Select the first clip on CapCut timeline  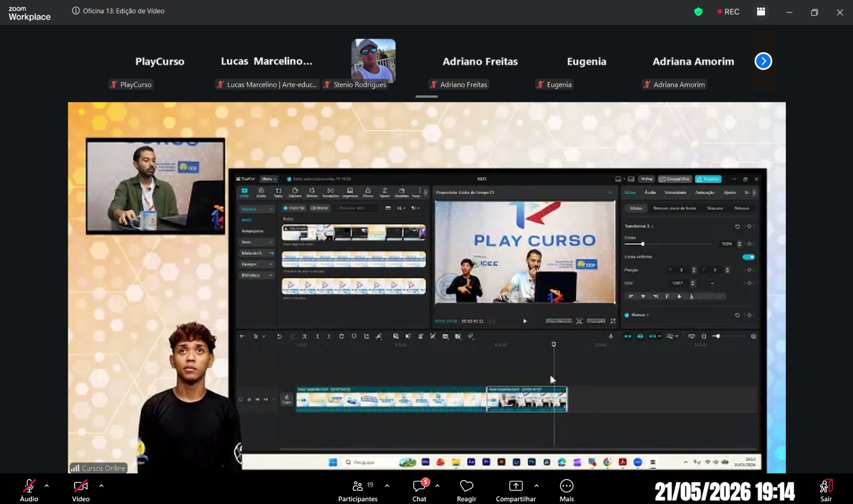click(x=391, y=399)
